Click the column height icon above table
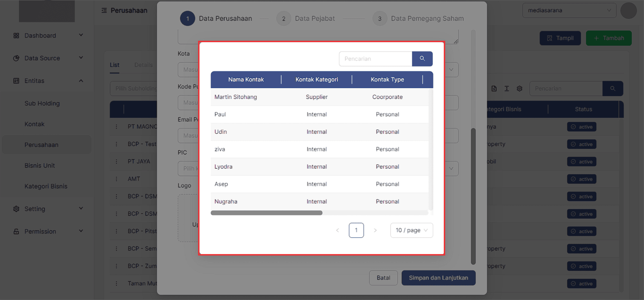This screenshot has width=644, height=300. (x=507, y=89)
